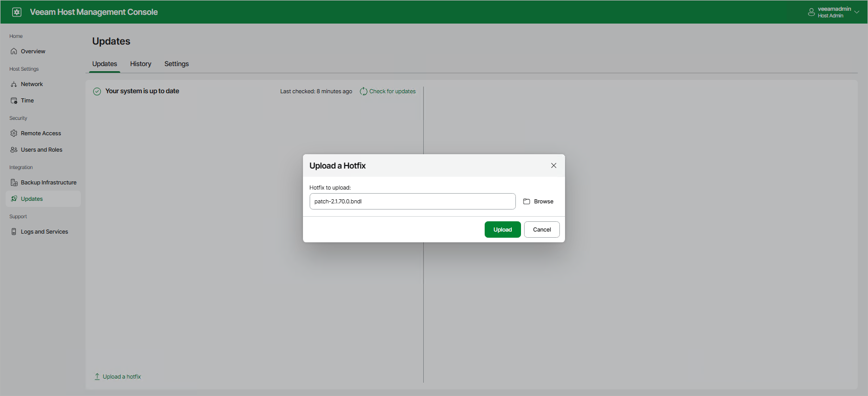Close the Upload a Hotfix dialog
The image size is (868, 396).
(554, 165)
